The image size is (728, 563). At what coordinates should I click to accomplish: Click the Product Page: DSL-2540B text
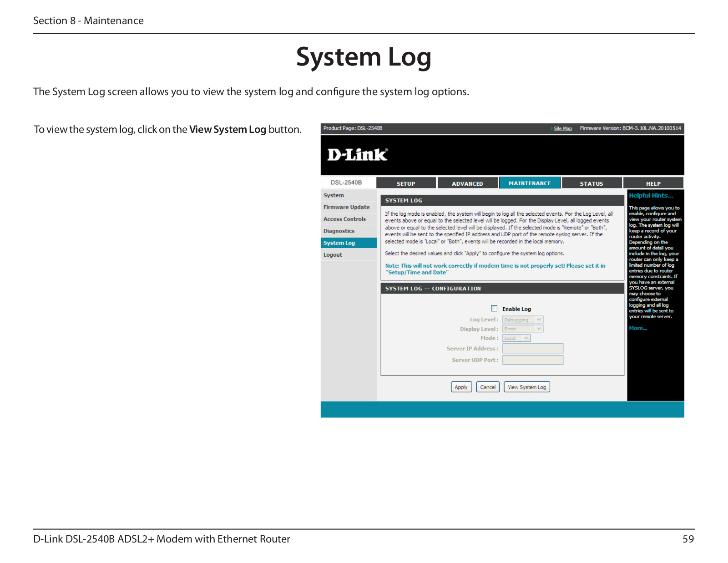click(x=353, y=128)
